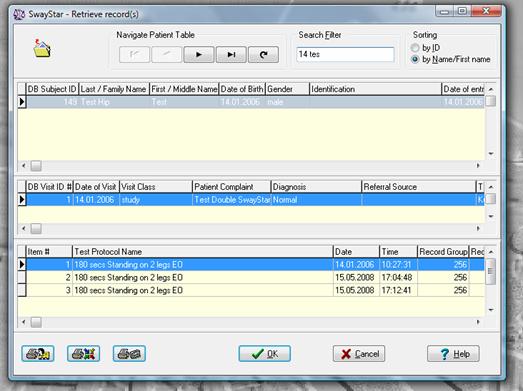Click the open folder icon
Viewport: 523px width, 391px height.
click(42, 49)
